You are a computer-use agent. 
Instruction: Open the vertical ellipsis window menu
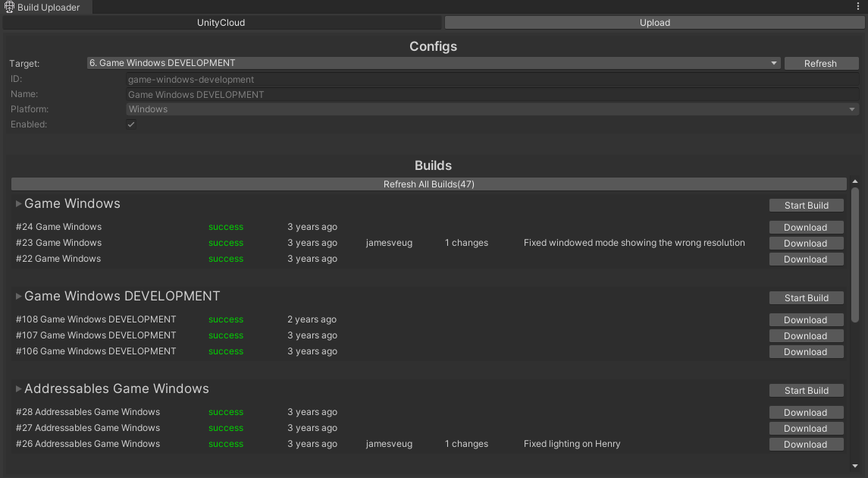pos(858,6)
